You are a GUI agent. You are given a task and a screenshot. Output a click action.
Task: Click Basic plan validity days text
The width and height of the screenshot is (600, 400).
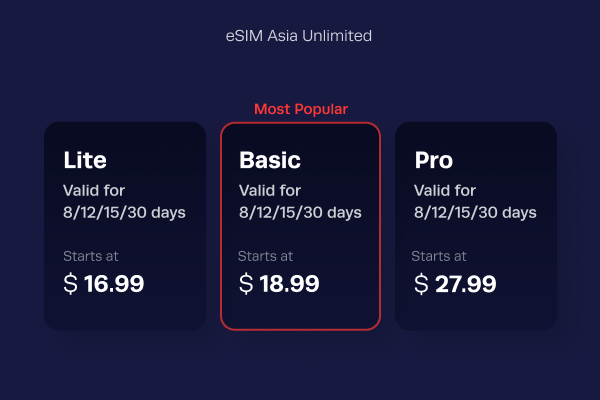300,202
